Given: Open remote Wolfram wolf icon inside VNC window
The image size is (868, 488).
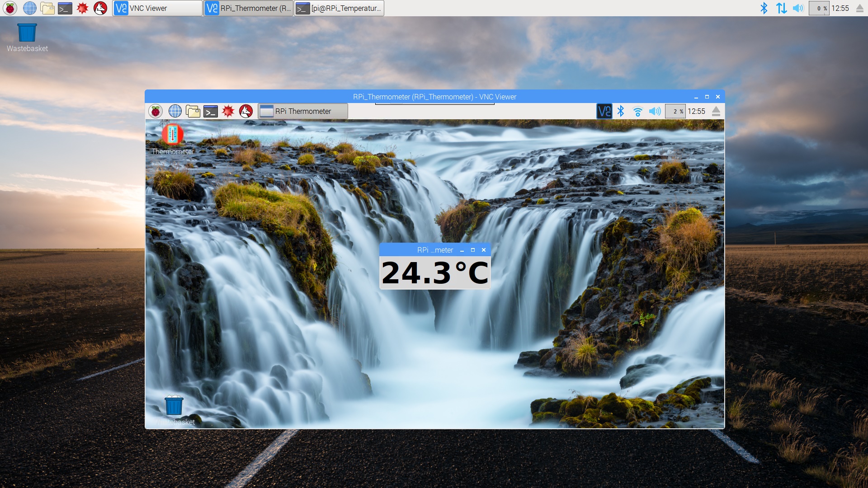Looking at the screenshot, I should tap(246, 111).
